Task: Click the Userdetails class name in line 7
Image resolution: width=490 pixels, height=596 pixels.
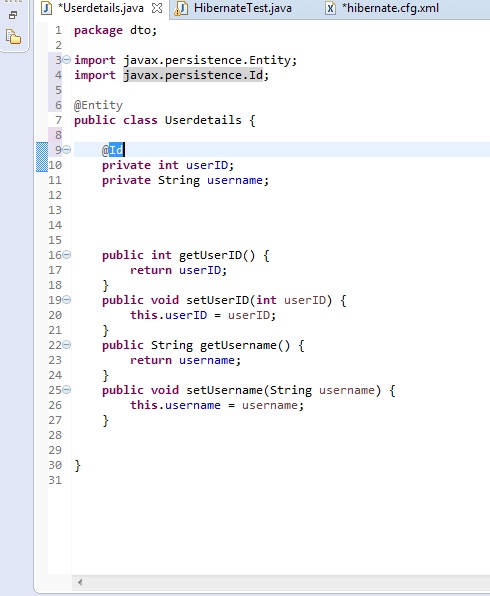Action: 203,120
